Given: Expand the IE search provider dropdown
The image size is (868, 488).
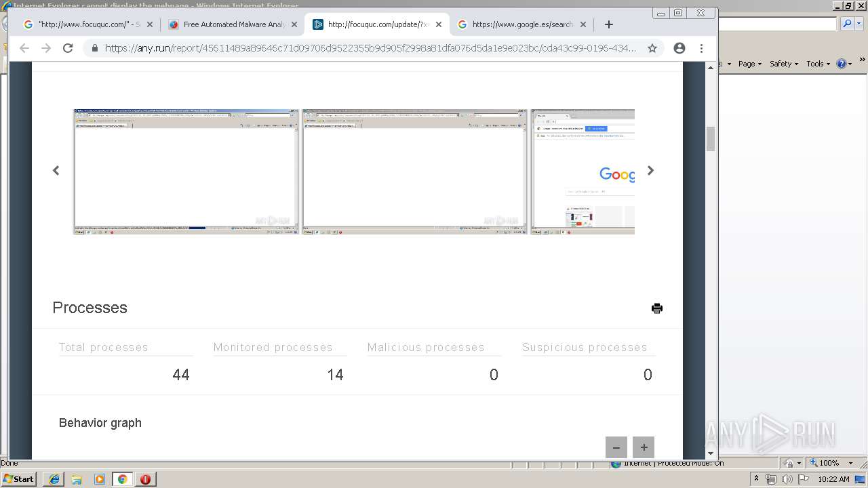Looking at the screenshot, I should pyautogui.click(x=858, y=24).
